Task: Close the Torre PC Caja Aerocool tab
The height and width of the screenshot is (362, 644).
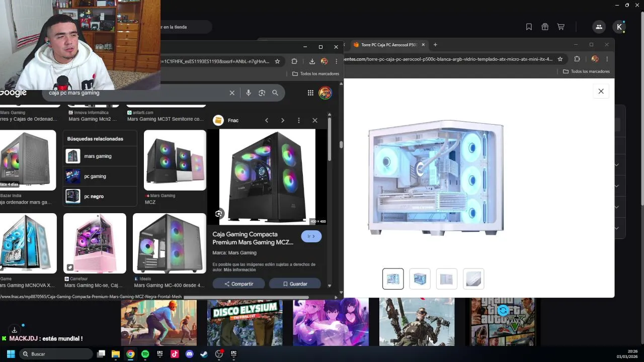Action: [423, 45]
